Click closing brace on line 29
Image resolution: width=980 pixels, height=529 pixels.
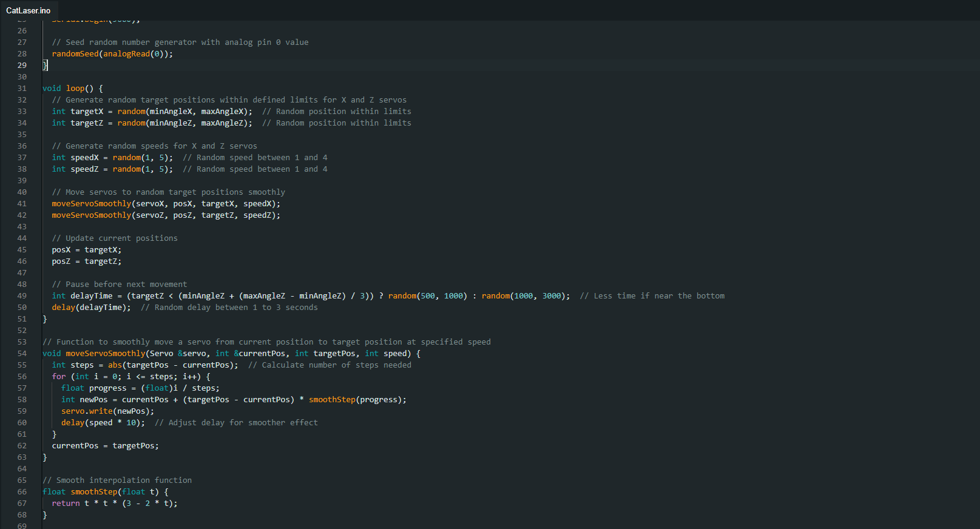(45, 66)
